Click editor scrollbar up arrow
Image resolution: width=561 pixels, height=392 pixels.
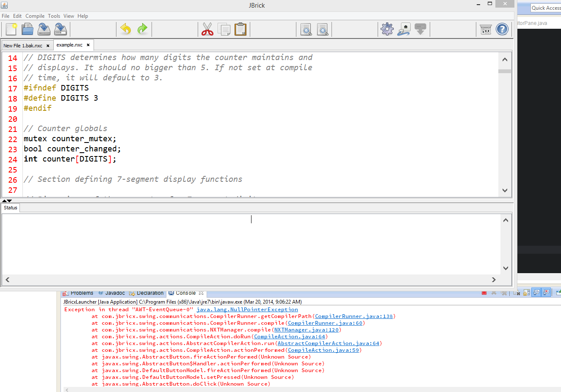[x=505, y=60]
